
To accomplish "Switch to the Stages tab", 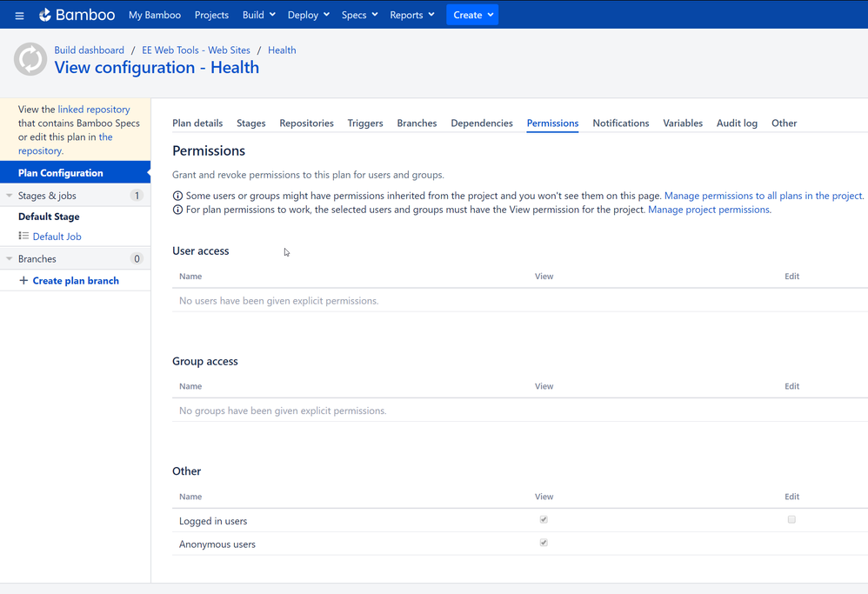I will coord(250,123).
